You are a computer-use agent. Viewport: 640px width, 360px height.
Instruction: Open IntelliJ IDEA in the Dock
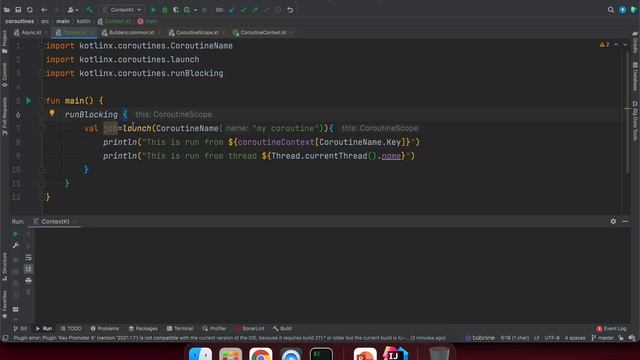[x=395, y=353]
